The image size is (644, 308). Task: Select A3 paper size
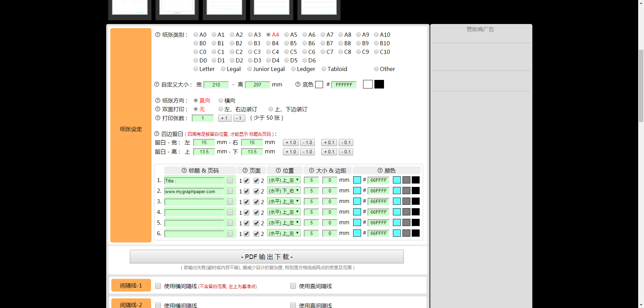point(250,35)
